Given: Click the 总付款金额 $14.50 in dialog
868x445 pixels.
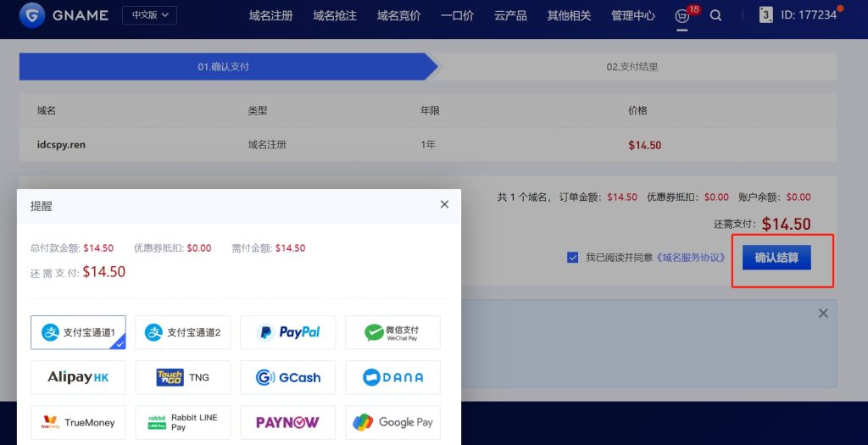Looking at the screenshot, I should coord(98,248).
